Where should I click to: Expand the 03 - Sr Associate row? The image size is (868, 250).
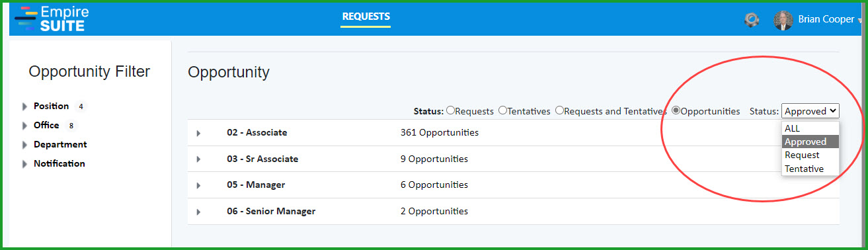198,159
